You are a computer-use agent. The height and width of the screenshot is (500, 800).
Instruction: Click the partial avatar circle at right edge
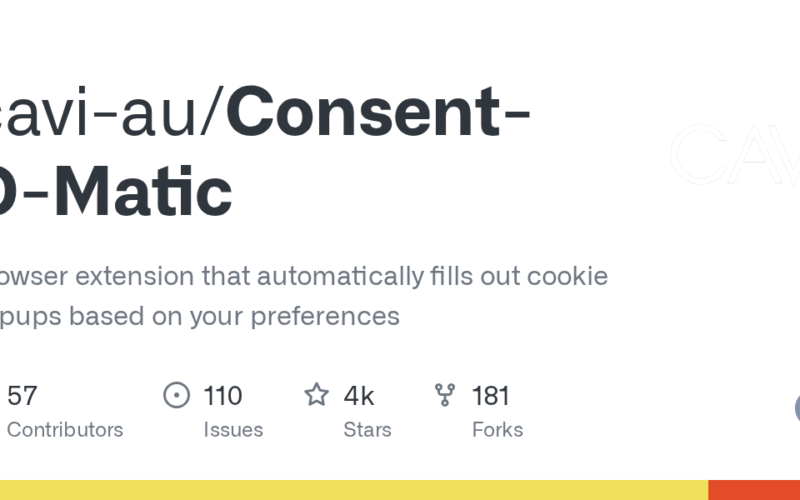(x=797, y=408)
